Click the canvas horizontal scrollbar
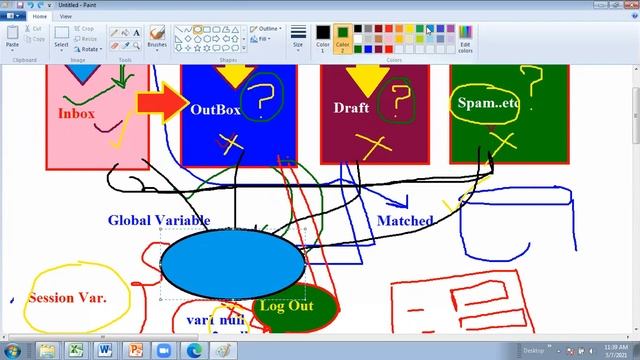The height and width of the screenshot is (360, 640). pos(103,337)
